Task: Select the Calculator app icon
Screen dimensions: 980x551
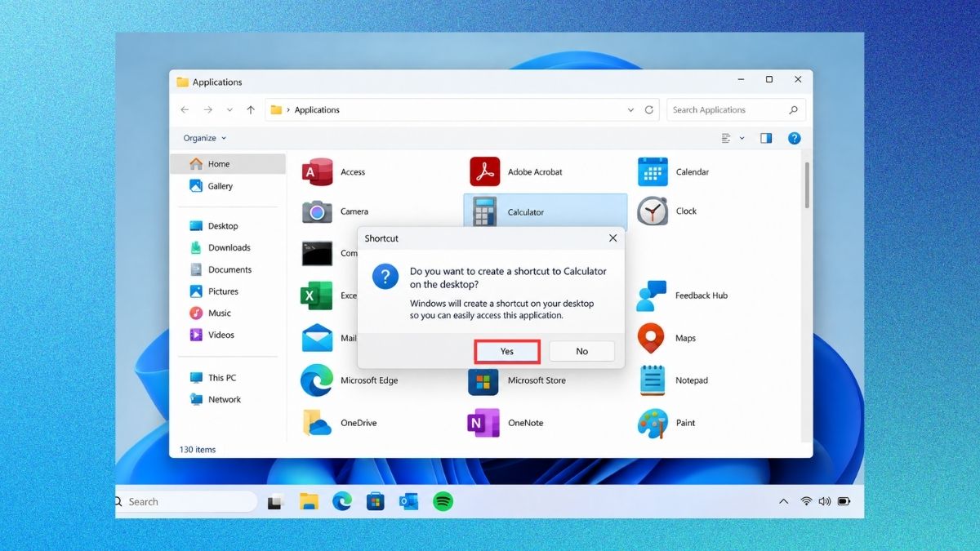Action: pos(484,212)
